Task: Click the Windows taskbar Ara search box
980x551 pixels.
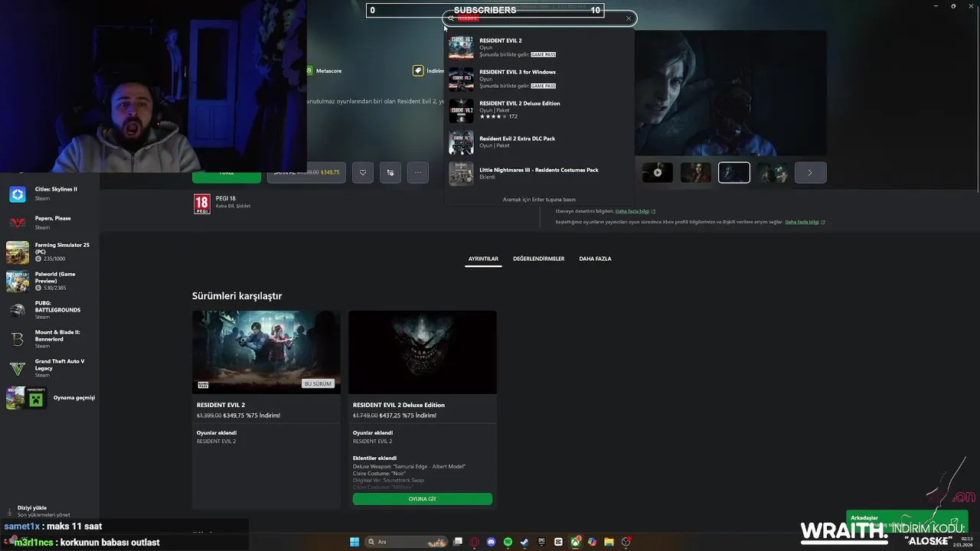Action: [407, 542]
